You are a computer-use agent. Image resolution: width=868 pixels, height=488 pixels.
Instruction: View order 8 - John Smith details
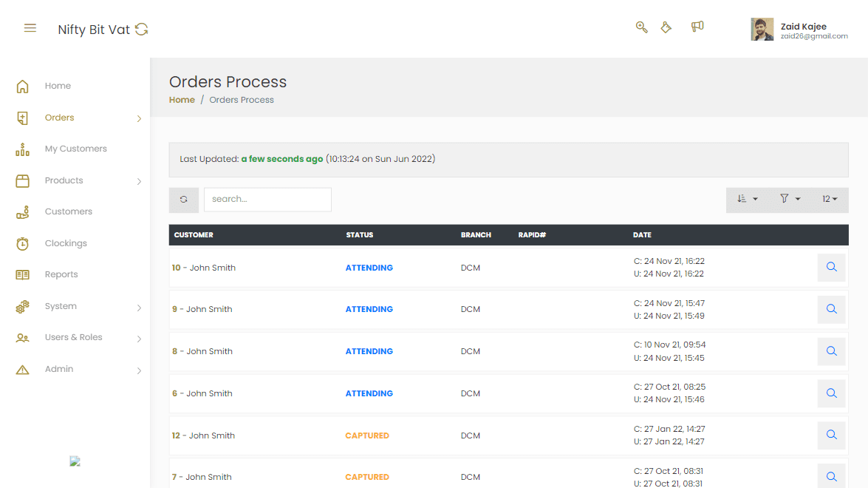832,351
